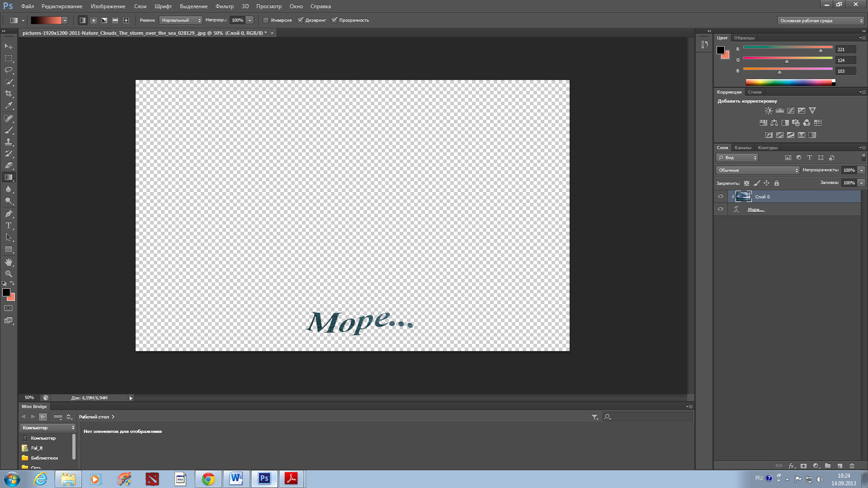
Task: Select the Healing Brush tool
Action: click(9, 118)
